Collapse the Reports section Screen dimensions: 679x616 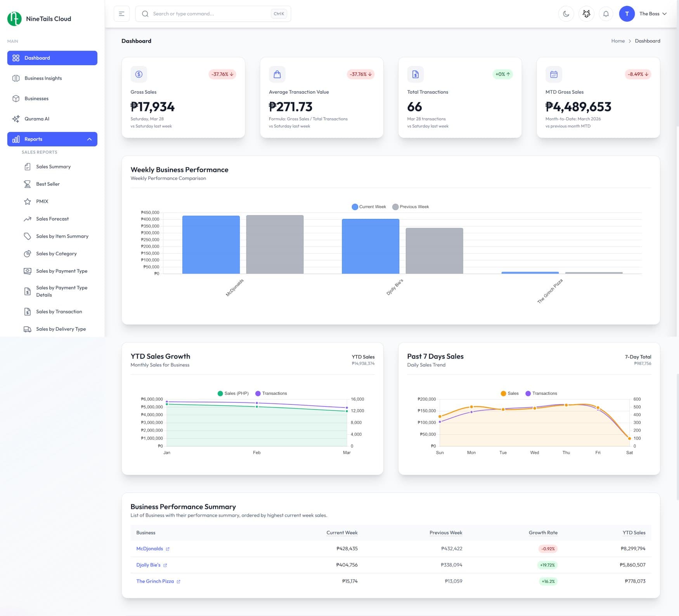pos(90,139)
